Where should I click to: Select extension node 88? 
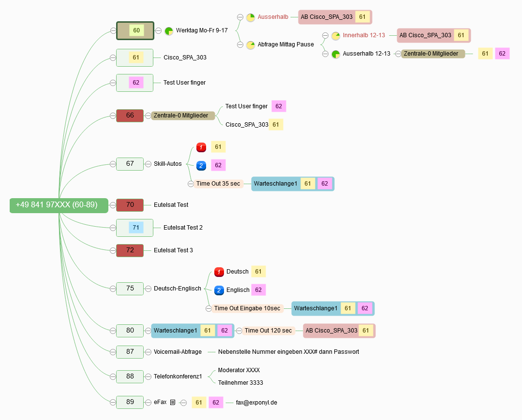tap(130, 377)
